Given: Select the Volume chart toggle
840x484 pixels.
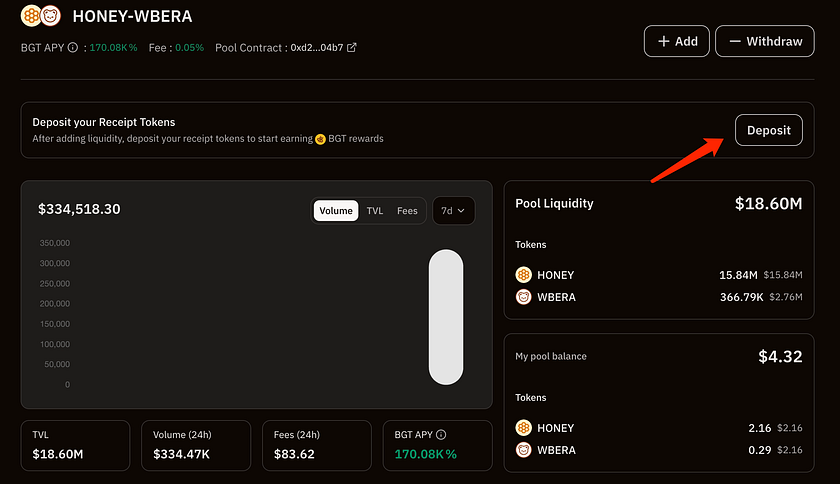Looking at the screenshot, I should point(336,211).
